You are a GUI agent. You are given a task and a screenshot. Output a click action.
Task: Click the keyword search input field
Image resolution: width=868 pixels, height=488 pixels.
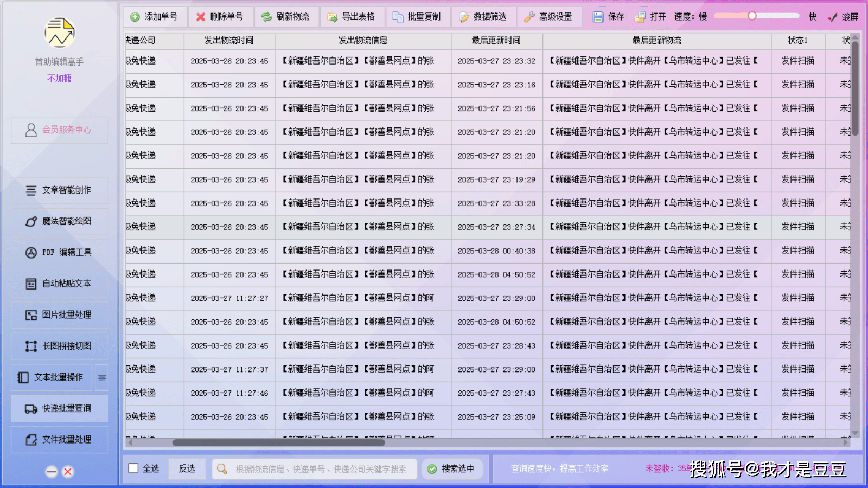pos(320,469)
